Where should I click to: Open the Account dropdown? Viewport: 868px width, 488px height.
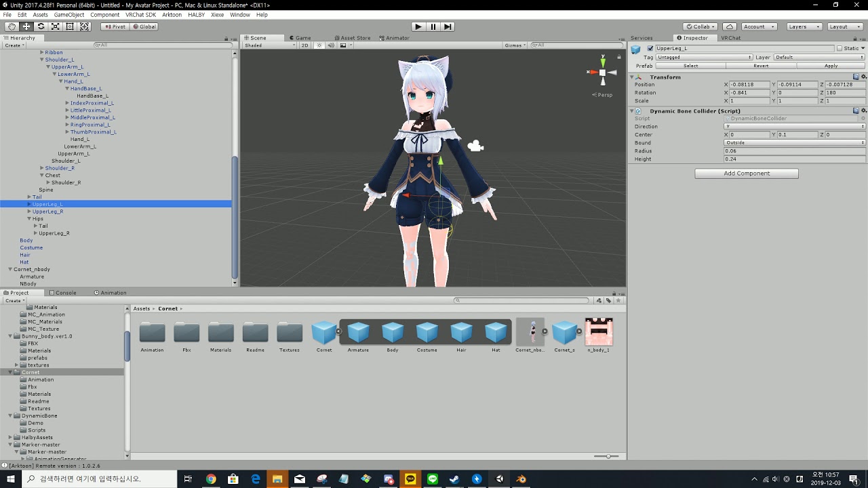(759, 26)
